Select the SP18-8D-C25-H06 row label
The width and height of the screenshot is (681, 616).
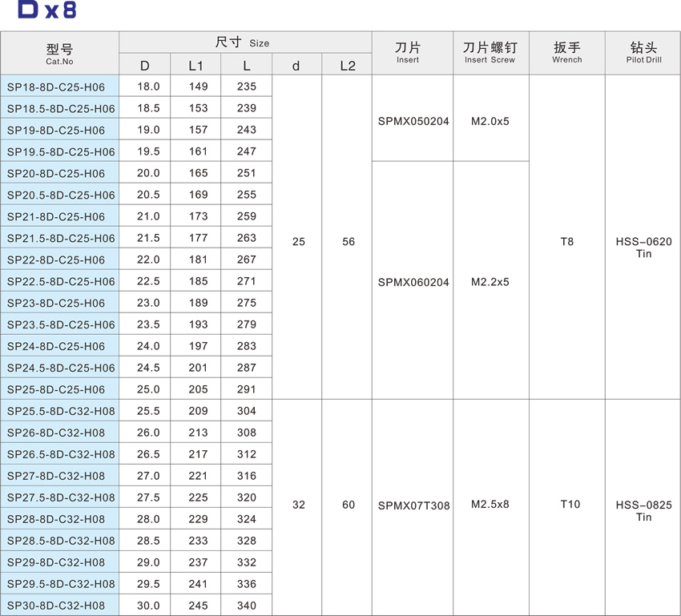(x=59, y=86)
